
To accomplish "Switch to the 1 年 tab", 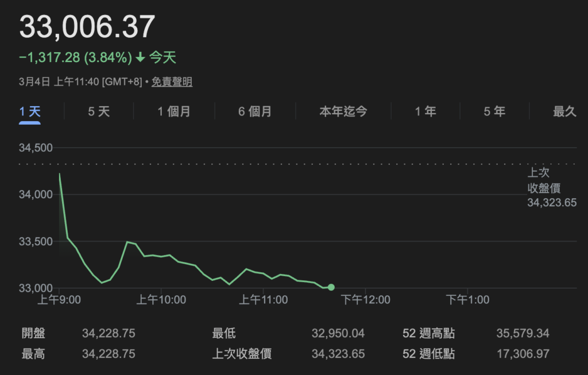I will pyautogui.click(x=425, y=111).
